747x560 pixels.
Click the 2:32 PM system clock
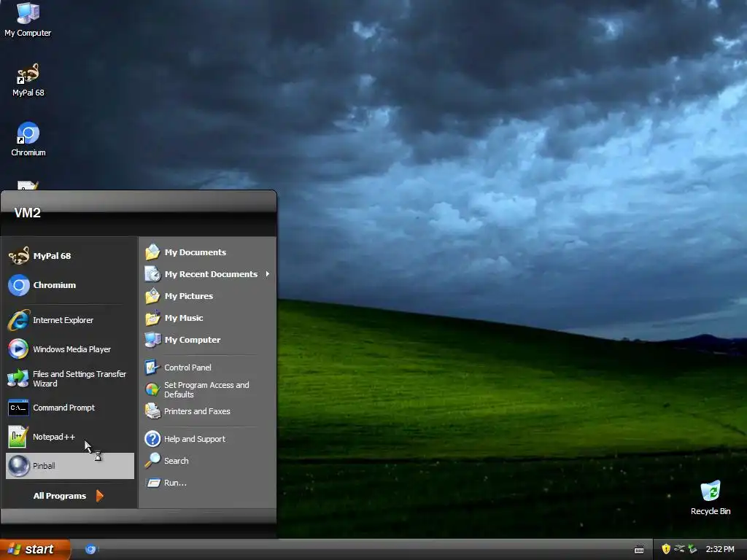720,550
